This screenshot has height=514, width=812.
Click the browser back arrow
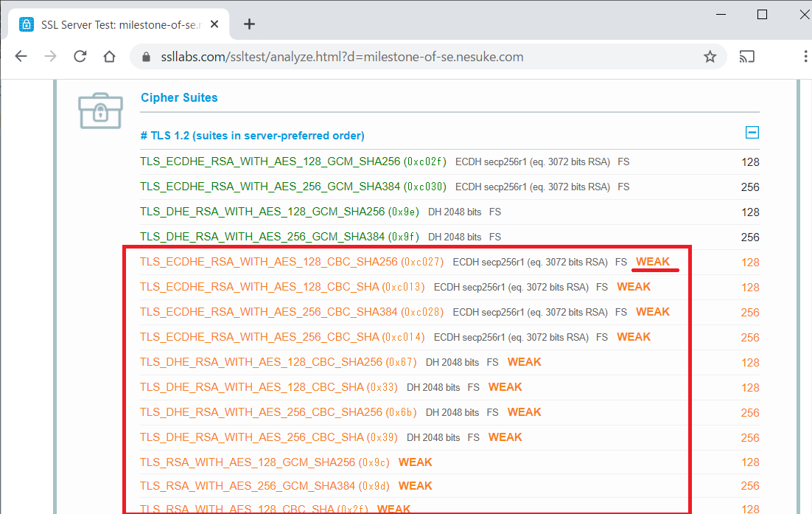coord(21,57)
